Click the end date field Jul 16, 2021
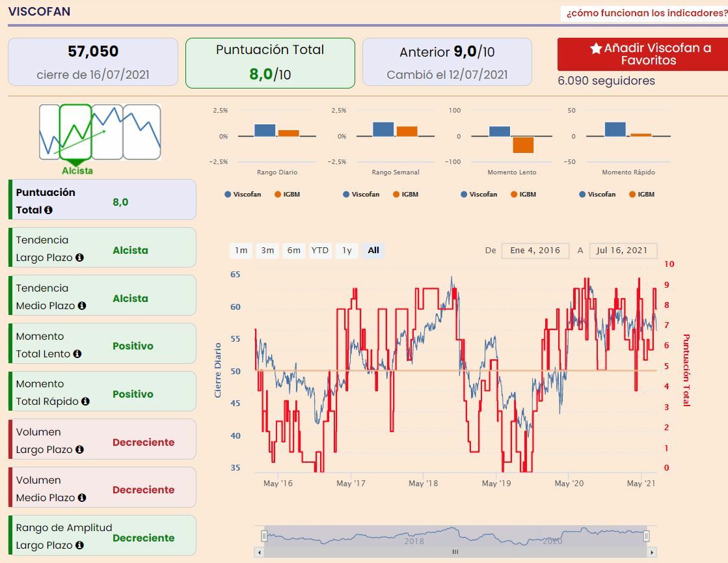Viewport: 728px width, 563px height. [x=623, y=251]
